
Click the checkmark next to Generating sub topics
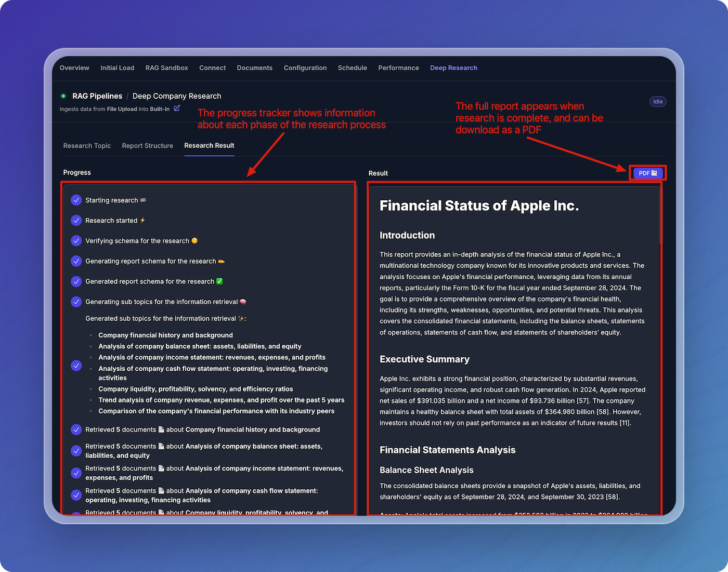click(x=76, y=302)
